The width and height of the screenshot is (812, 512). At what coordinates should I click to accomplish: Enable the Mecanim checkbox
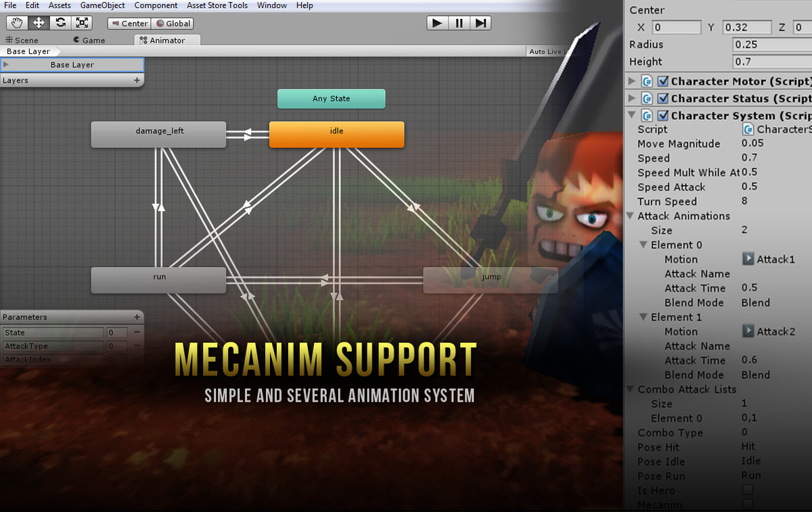748,504
